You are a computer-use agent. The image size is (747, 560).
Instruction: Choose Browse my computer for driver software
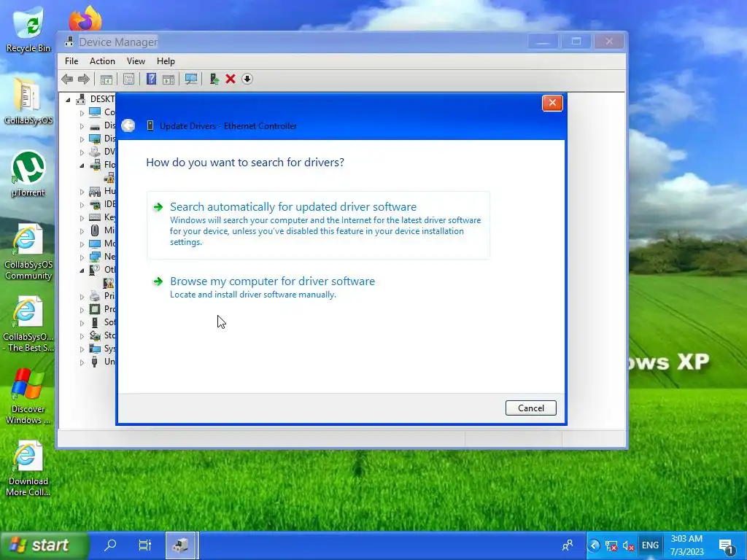318,287
